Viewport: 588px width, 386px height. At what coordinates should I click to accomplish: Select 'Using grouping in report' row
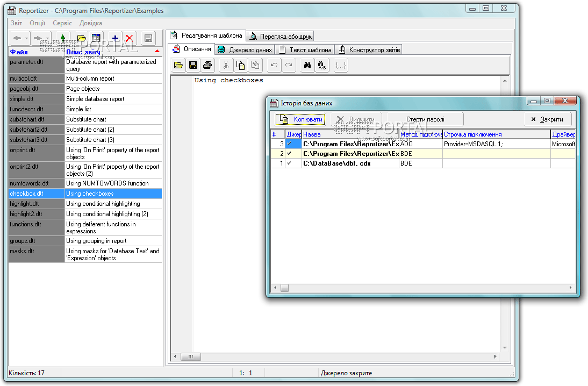(85, 241)
